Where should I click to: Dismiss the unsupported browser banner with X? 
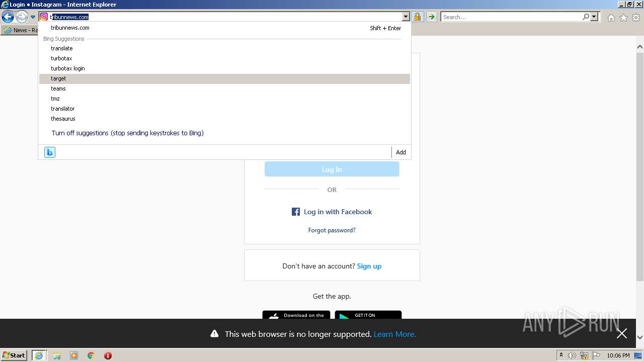coord(622,333)
